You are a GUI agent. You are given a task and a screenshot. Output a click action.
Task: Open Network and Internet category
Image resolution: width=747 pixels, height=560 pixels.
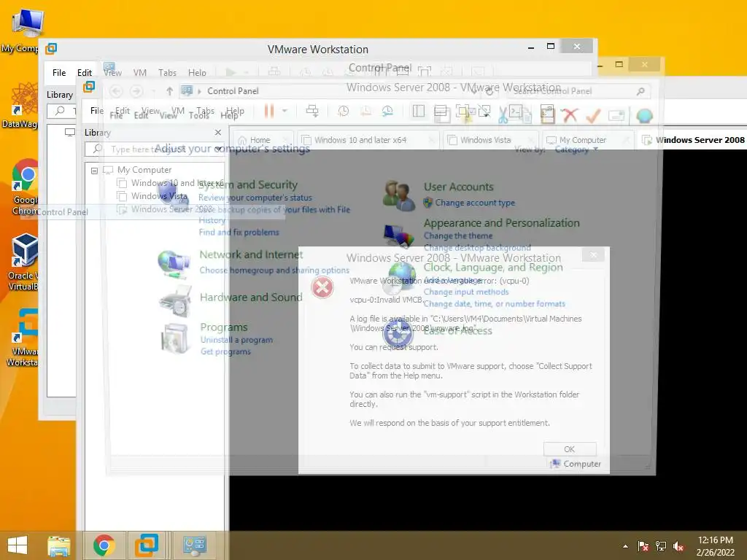click(x=251, y=254)
